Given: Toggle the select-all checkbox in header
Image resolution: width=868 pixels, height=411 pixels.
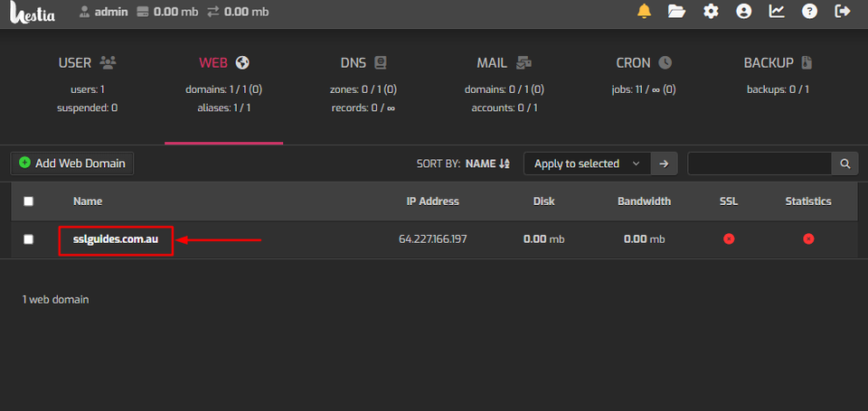Looking at the screenshot, I should coord(28,201).
